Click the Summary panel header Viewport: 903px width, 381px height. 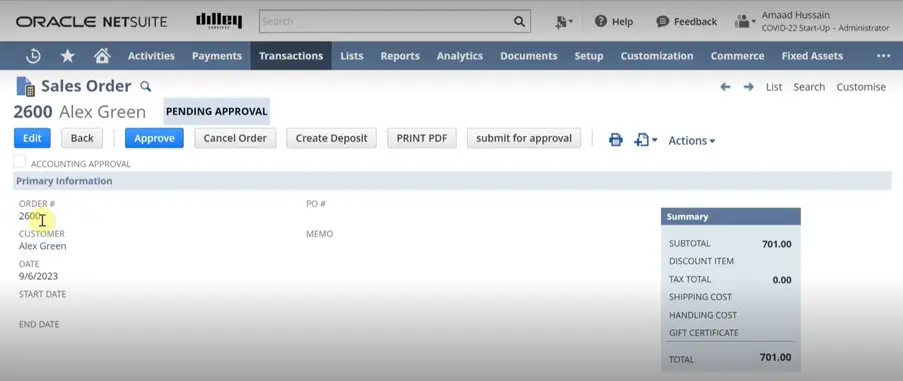click(x=731, y=216)
